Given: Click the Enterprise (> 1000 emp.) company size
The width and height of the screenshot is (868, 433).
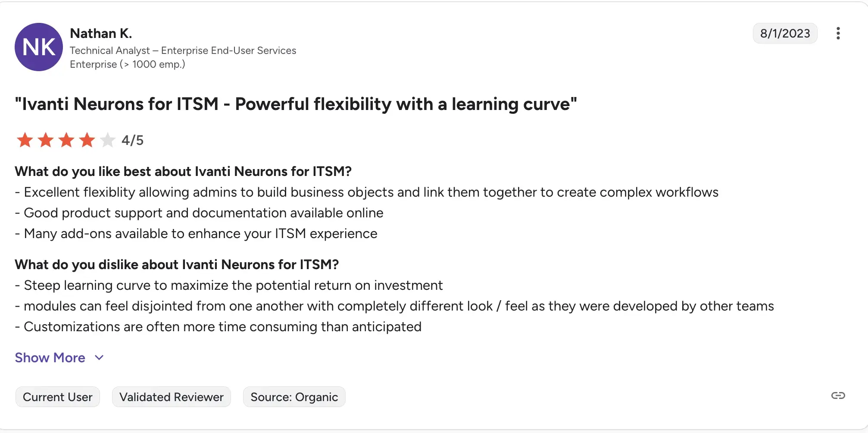Looking at the screenshot, I should click(128, 64).
